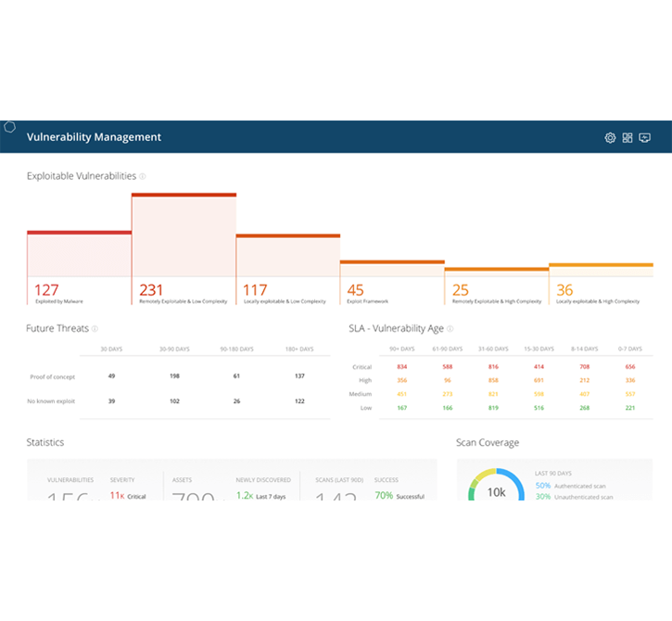Click Low 90+ days value 167

[x=402, y=408]
